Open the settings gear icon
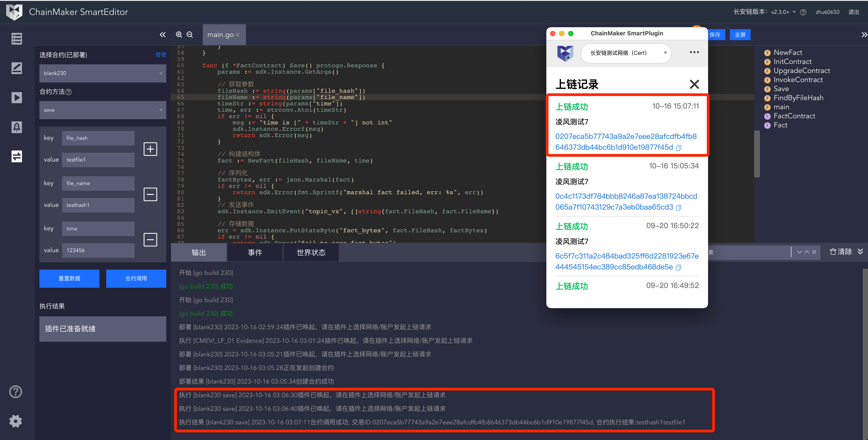This screenshot has width=868, height=440. [15, 421]
